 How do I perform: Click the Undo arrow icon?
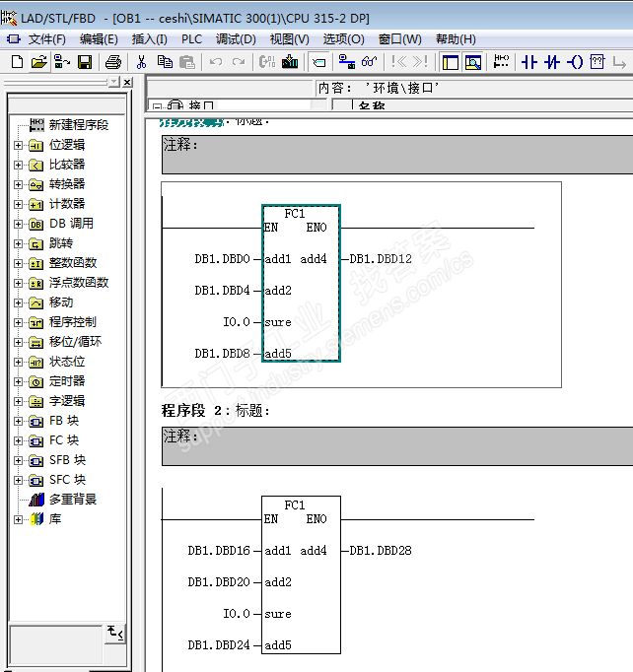coord(216,62)
